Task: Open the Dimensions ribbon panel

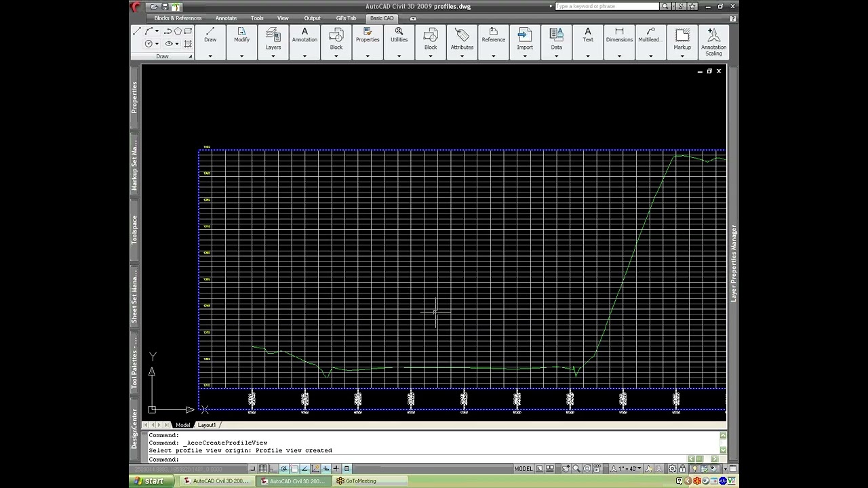Action: click(619, 42)
